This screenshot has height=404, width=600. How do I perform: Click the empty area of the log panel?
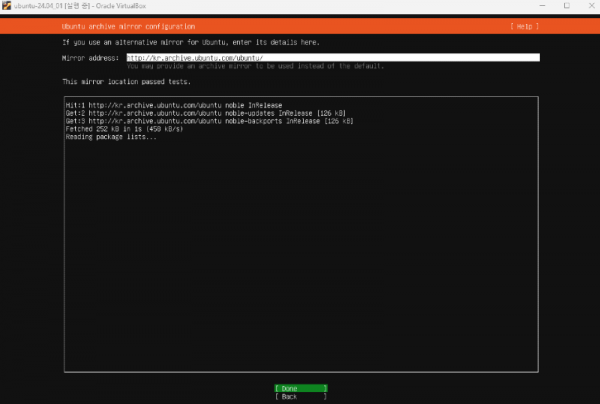tap(300, 260)
